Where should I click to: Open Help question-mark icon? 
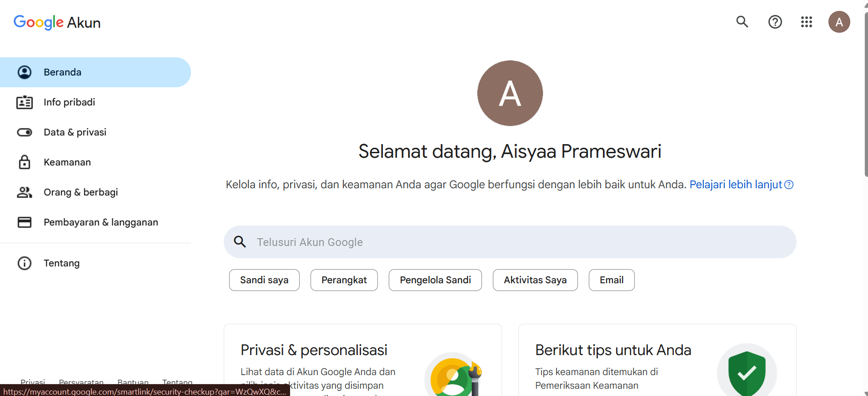775,22
